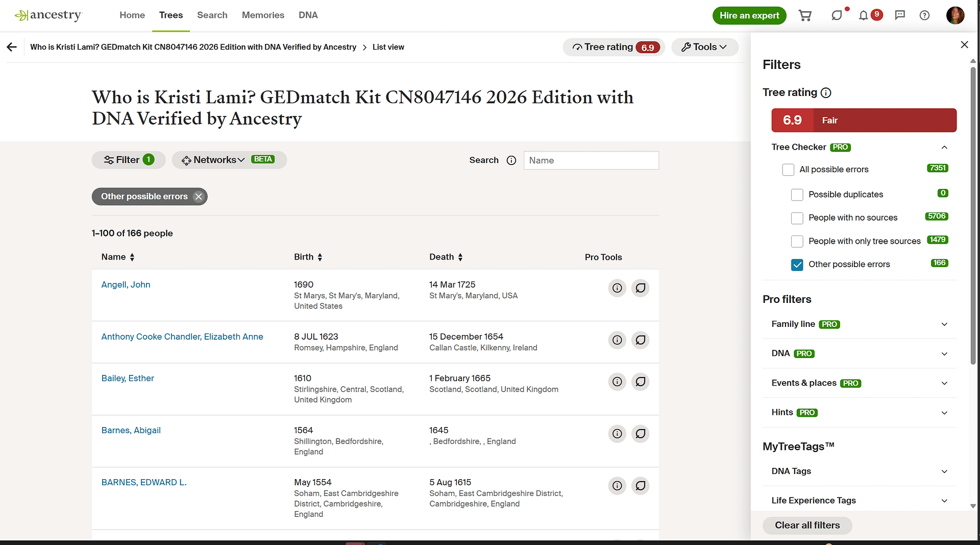The width and height of the screenshot is (980, 545).
Task: Open comments for Barnes, Abigail
Action: (x=640, y=434)
